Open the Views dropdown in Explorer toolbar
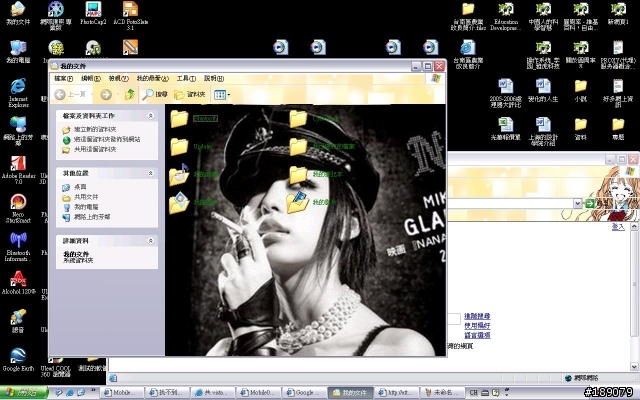The height and width of the screenshot is (400, 640). 222,95
